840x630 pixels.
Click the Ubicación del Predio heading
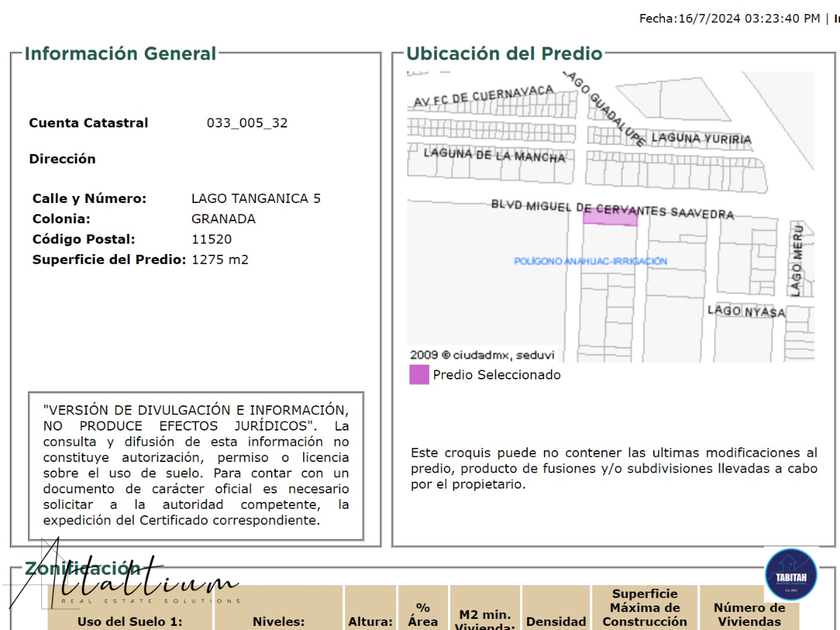(504, 54)
